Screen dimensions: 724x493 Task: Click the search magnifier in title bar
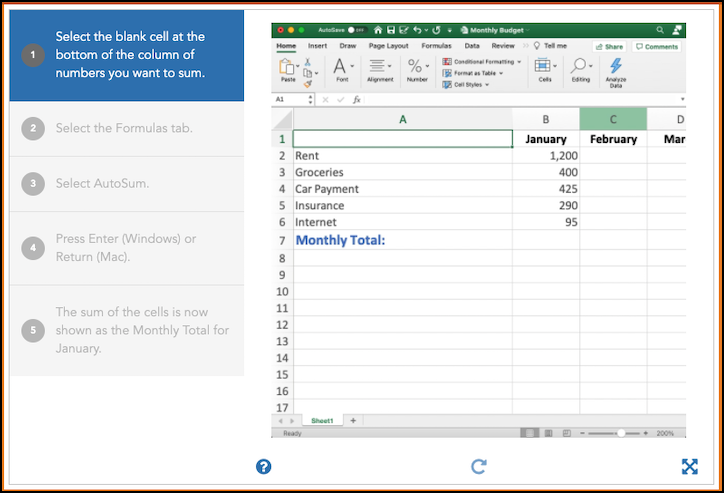660,30
